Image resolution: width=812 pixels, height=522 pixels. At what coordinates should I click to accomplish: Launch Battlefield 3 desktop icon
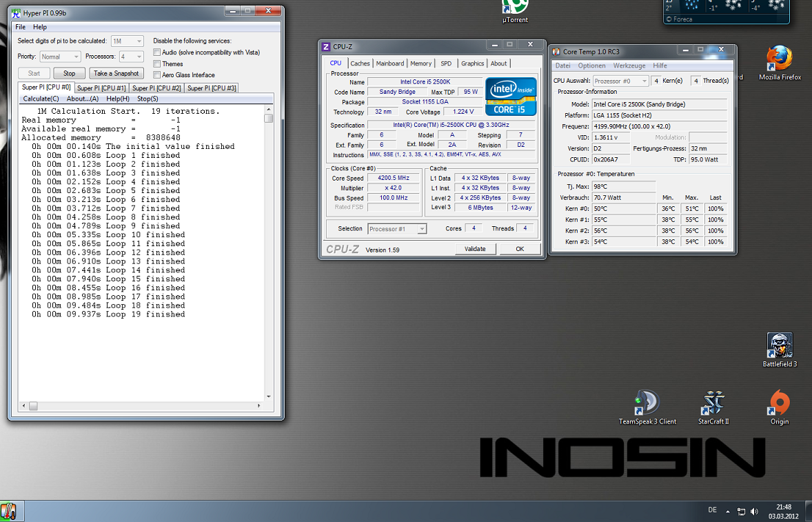[780, 346]
